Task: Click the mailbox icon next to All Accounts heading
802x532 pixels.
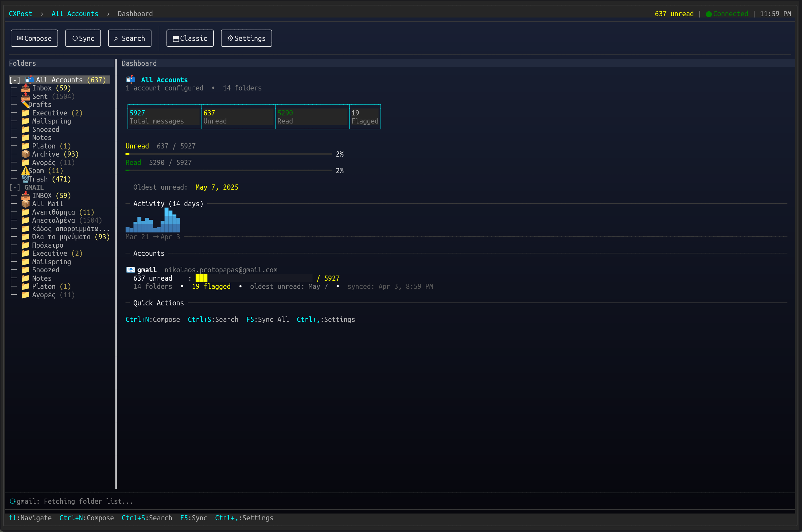Action: tap(130, 79)
